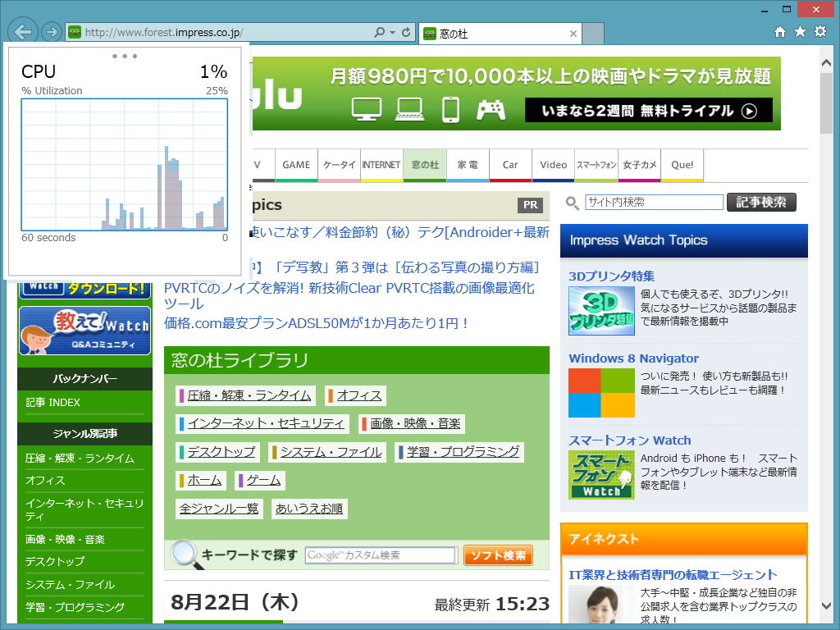Click the game controller icon in the Hulu banner
The image size is (840, 630).
[x=490, y=110]
